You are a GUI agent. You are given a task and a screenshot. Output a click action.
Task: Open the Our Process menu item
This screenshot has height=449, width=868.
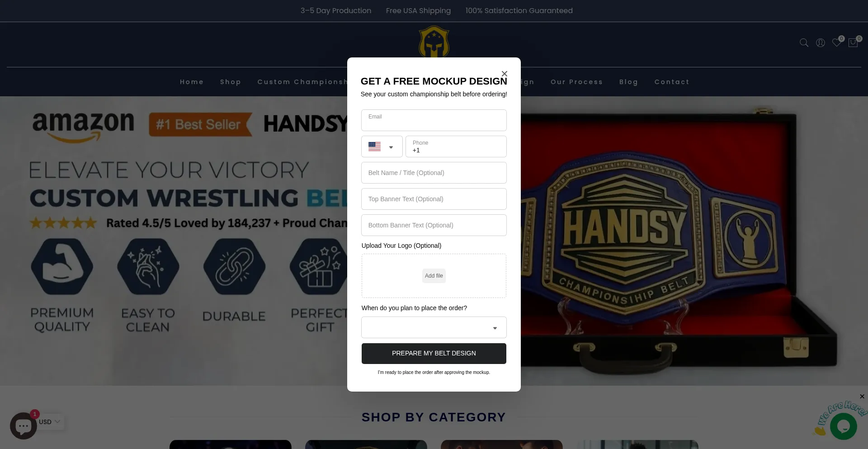[576, 82]
